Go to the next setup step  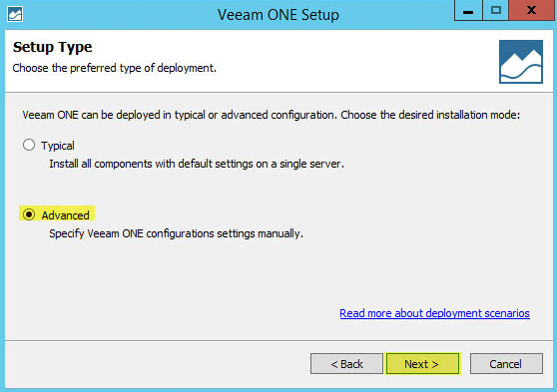[422, 364]
